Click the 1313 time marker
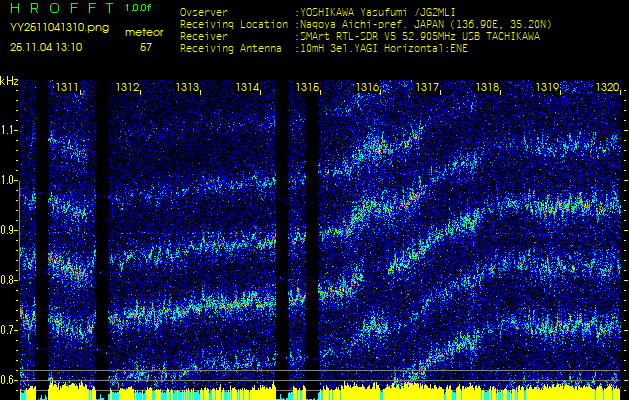Viewport: 629px width, 400px height. tap(187, 87)
